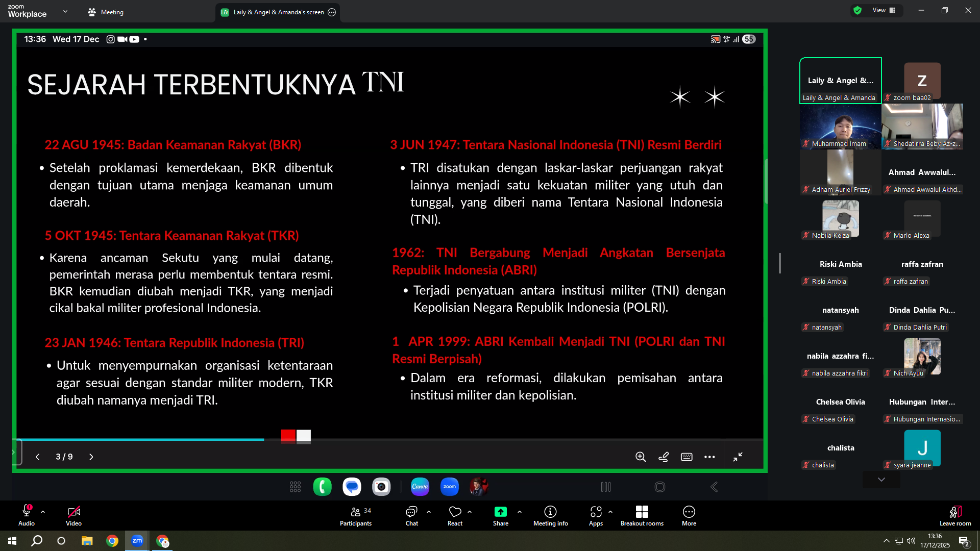Click the slide progress bar
This screenshot has width=980, height=551.
[390, 439]
